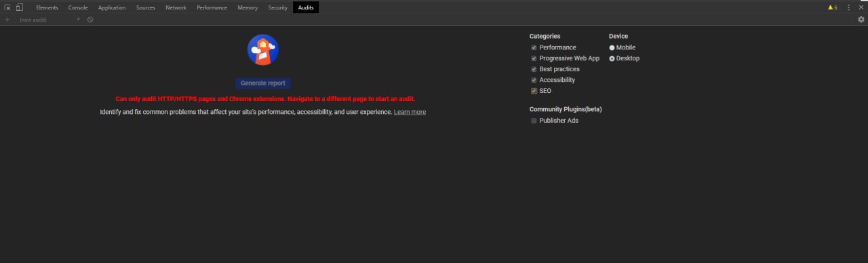The height and width of the screenshot is (263, 868).
Task: Click the 'Identify and fix common problems' description
Action: coord(246,112)
